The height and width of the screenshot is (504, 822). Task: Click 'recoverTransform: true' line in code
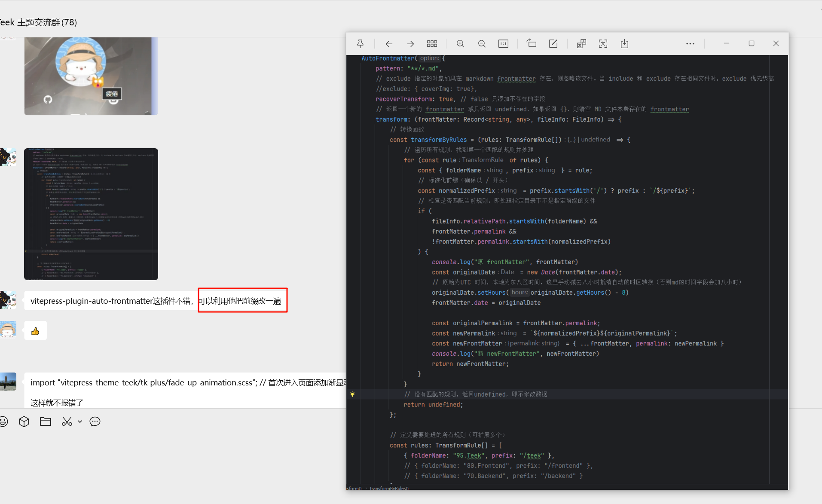tap(415, 99)
